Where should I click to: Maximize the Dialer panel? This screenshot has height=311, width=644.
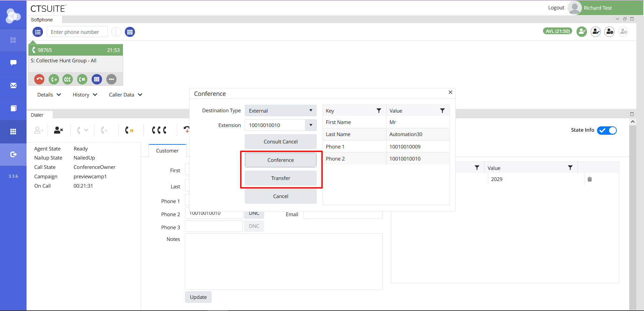(632, 114)
